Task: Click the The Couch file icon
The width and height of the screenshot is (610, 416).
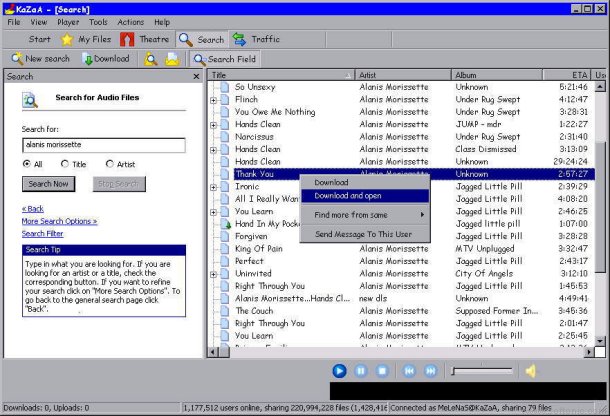Action: pos(224,311)
